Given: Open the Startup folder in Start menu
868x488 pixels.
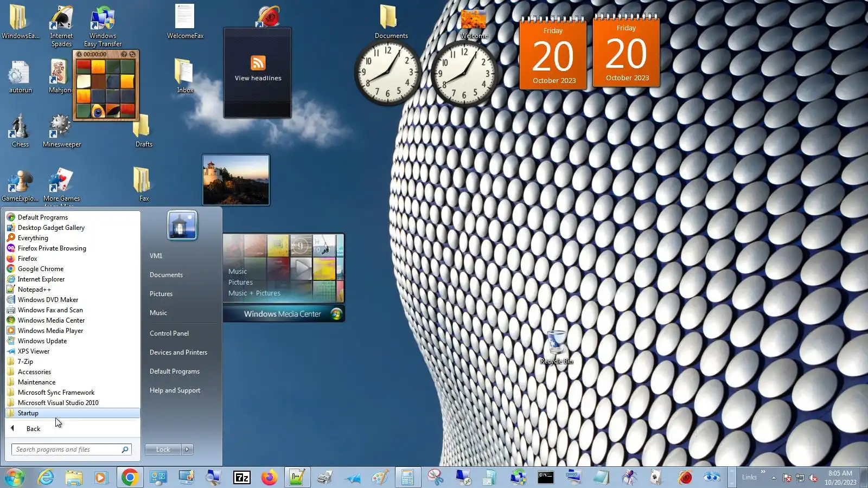Looking at the screenshot, I should 73,413.
